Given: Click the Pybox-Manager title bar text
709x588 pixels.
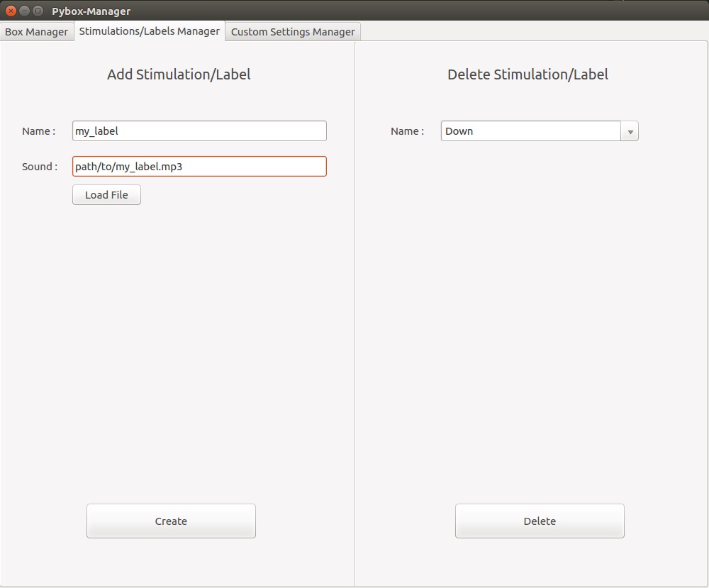Looking at the screenshot, I should tap(91, 11).
